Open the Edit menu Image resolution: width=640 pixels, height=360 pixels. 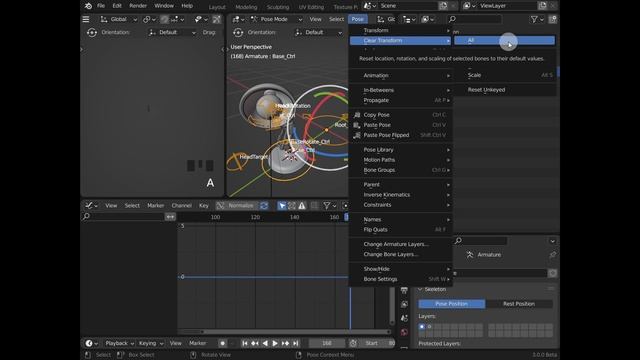pyautogui.click(x=117, y=6)
